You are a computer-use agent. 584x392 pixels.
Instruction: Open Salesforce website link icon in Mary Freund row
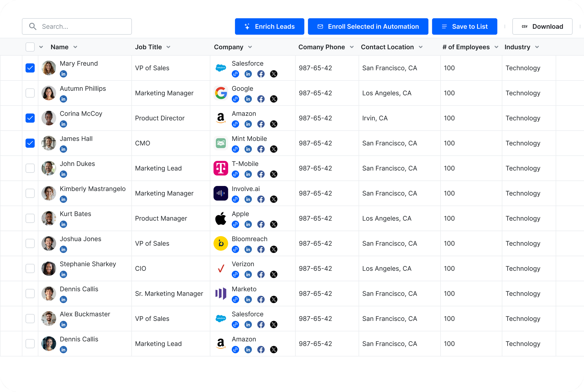coord(235,74)
